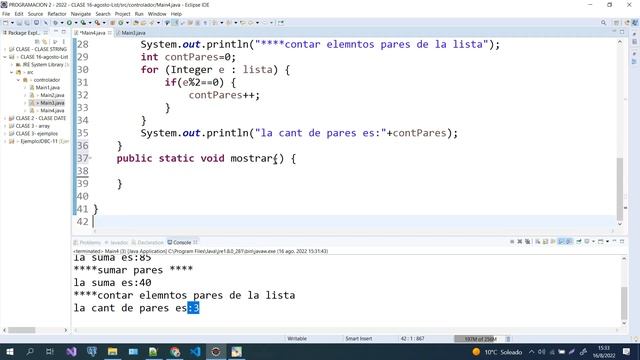Image resolution: width=640 pixels, height=360 pixels.
Task: Toggle Show Console on standard error change
Action: click(569, 242)
